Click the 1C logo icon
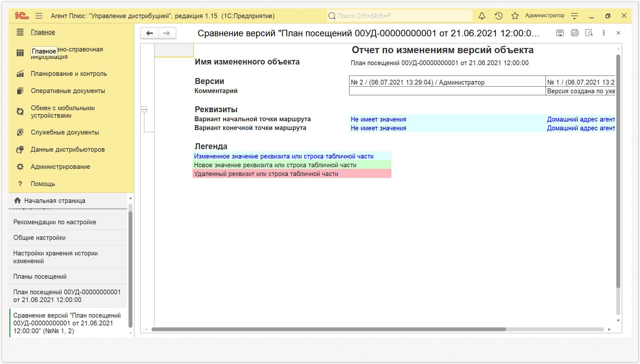 [x=22, y=16]
